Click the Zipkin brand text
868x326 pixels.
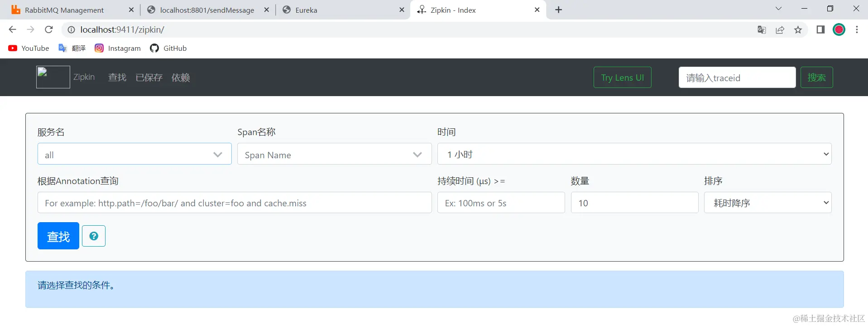pos(84,77)
